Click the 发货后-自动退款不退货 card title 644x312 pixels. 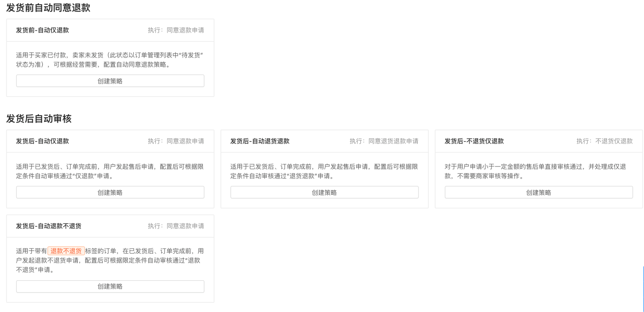(49, 226)
